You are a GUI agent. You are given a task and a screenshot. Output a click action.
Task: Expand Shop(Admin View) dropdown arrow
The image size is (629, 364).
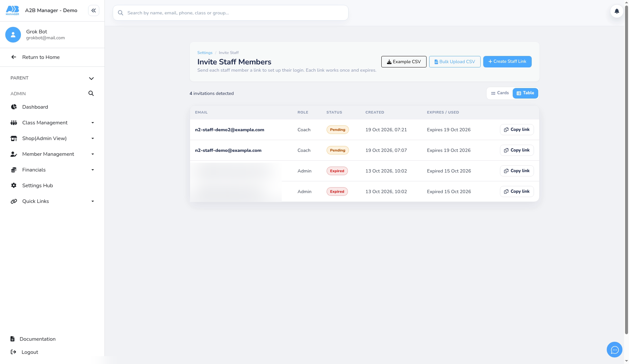[93, 138]
